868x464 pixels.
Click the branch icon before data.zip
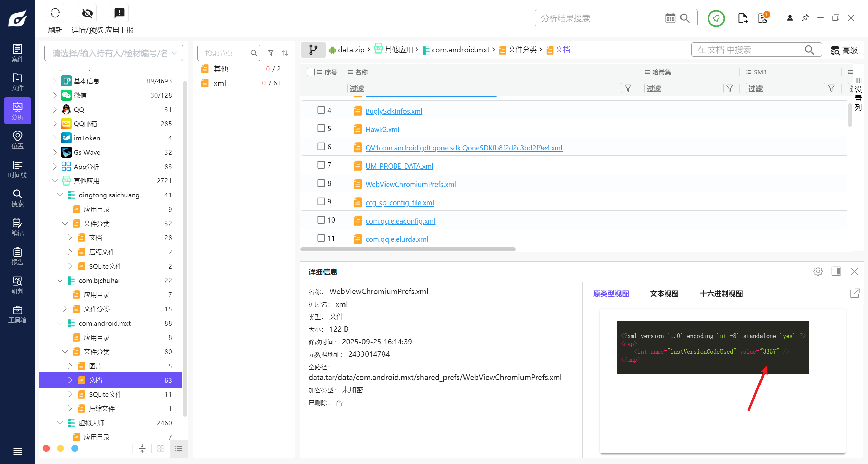pyautogui.click(x=313, y=50)
